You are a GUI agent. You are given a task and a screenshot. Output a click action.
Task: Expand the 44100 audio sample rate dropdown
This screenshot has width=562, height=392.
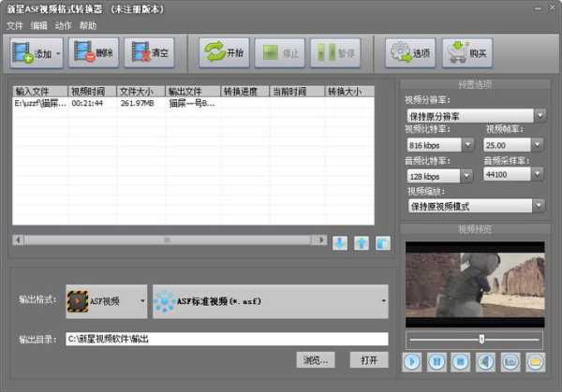(x=537, y=174)
